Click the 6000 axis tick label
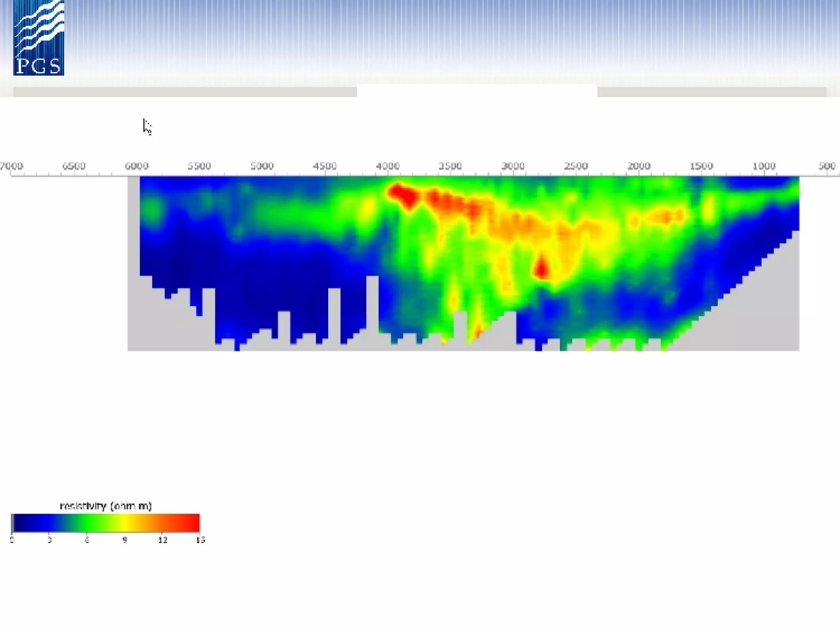This screenshot has width=840, height=630. click(x=136, y=166)
